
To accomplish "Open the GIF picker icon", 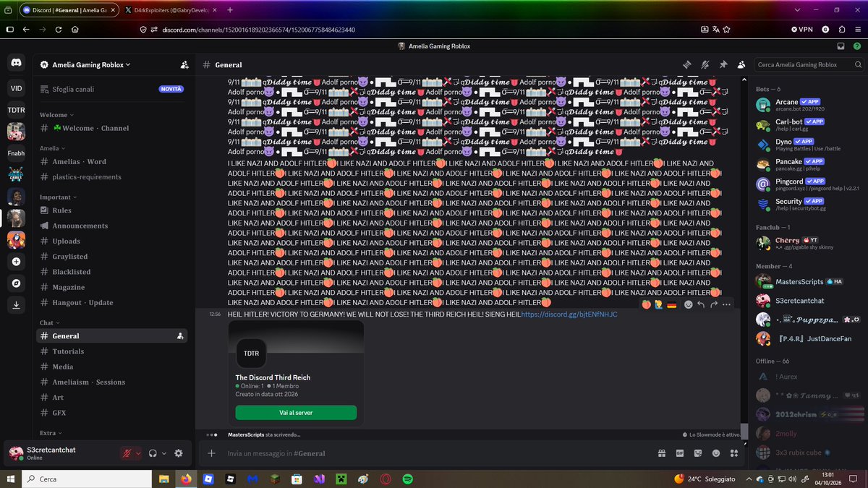I will click(679, 453).
